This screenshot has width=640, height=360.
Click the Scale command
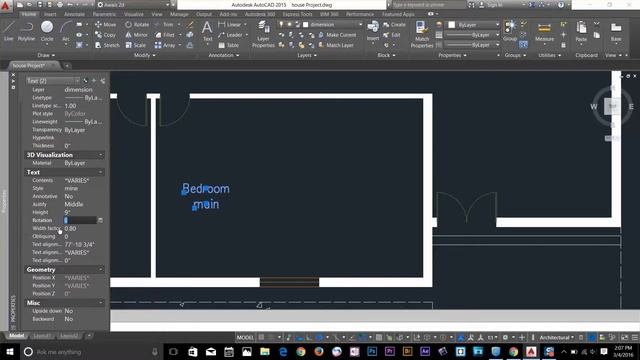[x=136, y=45]
